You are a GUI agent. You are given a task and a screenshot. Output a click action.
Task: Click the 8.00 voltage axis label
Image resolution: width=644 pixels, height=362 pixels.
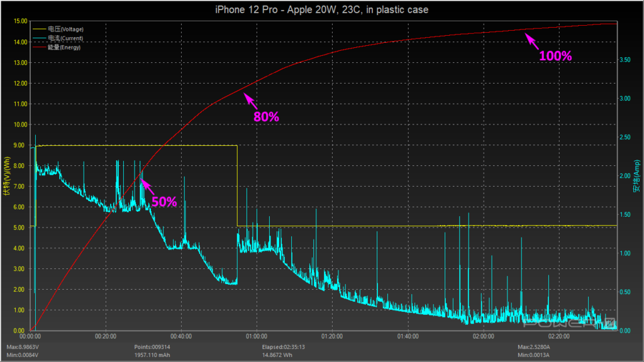(19, 166)
